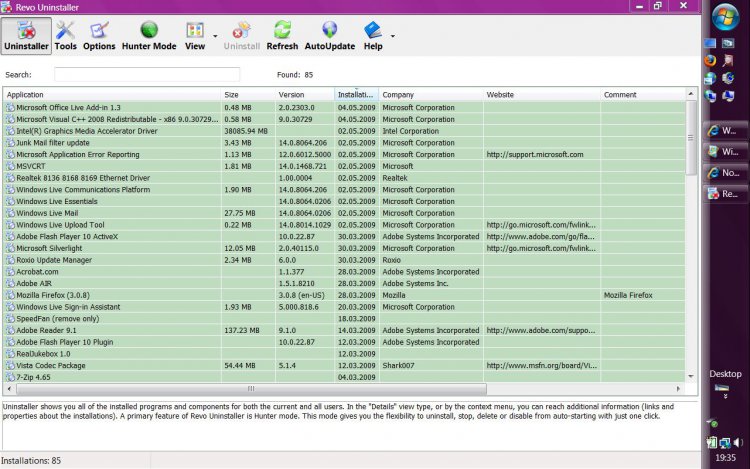Switch to the No... Internet Explorer taskbar button

coord(725,173)
